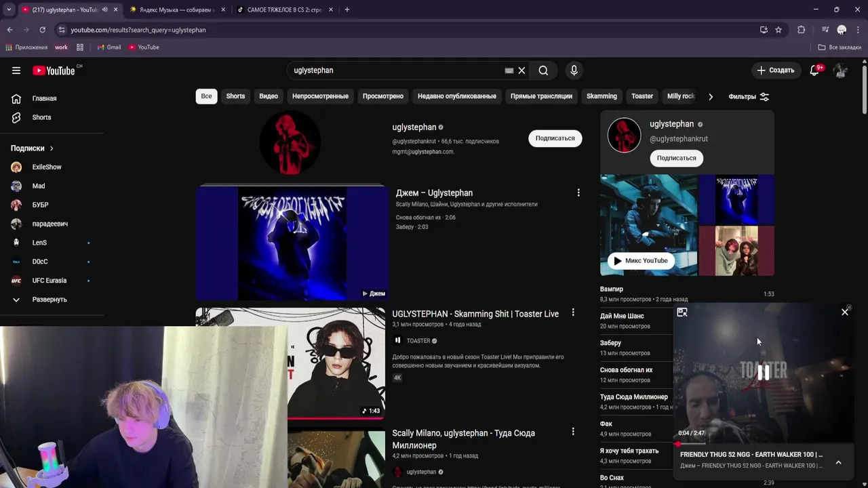868x488 pixels.
Task: Open the on-screen keyboard icon in search box
Action: 509,70
